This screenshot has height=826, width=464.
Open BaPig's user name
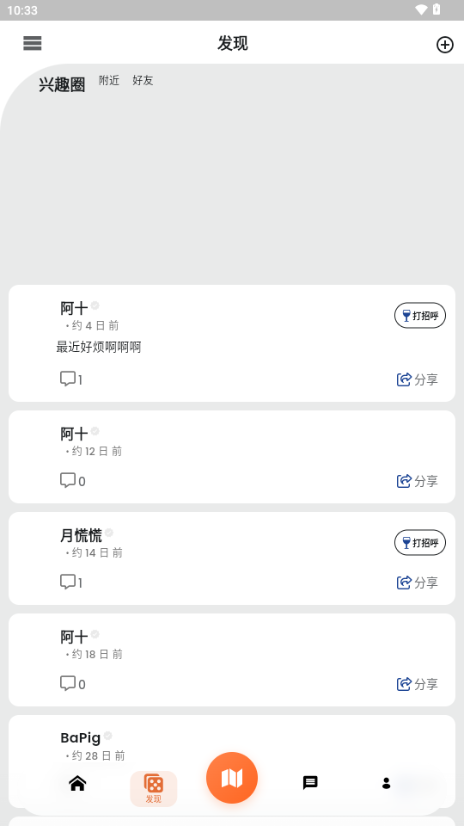81,738
